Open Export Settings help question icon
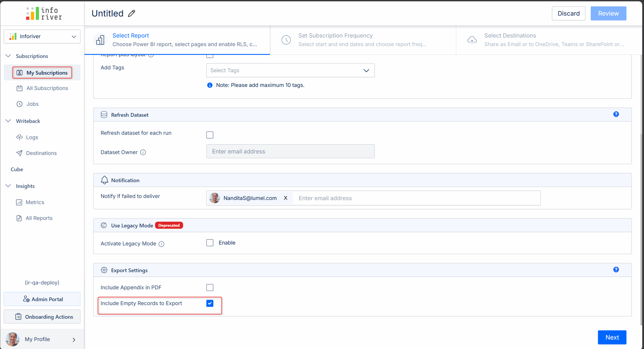Image resolution: width=644 pixels, height=349 pixels. [616, 270]
